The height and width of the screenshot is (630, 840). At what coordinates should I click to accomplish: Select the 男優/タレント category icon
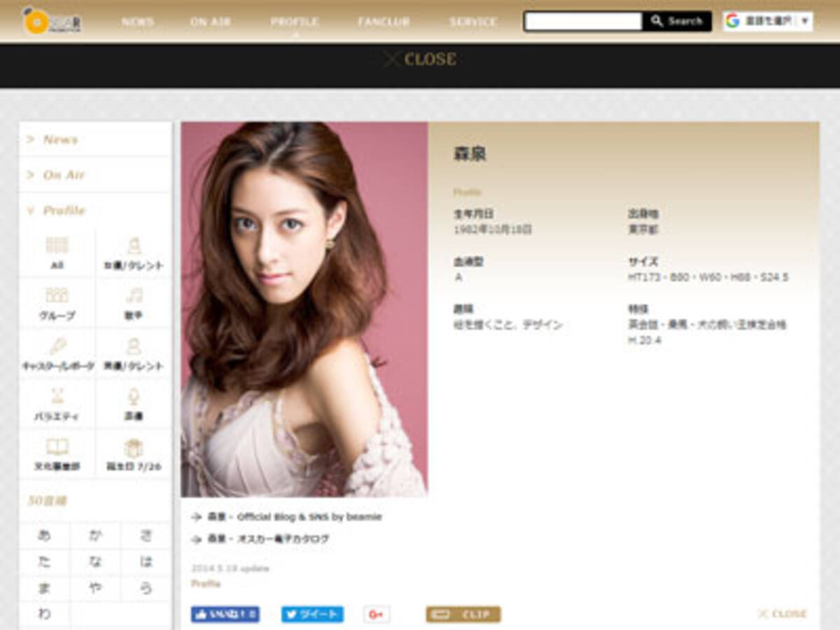[134, 353]
